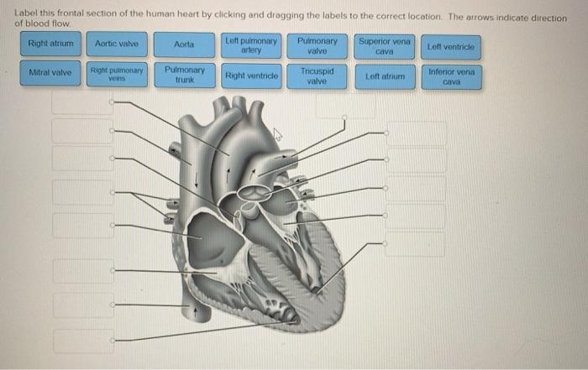Click the left drop box with two leader lines
Viewport: 588px width, 370px height.
(x=83, y=192)
